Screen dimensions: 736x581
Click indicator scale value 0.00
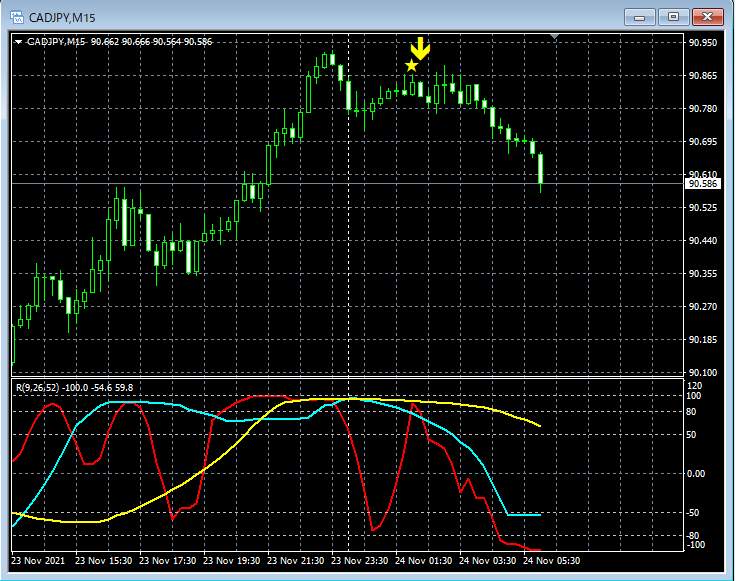click(x=696, y=474)
